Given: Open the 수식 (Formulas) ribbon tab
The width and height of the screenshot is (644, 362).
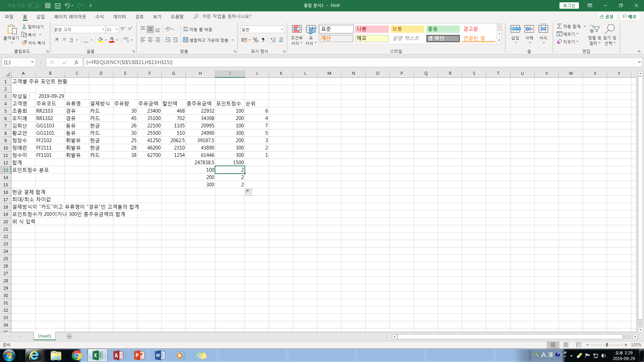Looking at the screenshot, I should pyautogui.click(x=99, y=16).
